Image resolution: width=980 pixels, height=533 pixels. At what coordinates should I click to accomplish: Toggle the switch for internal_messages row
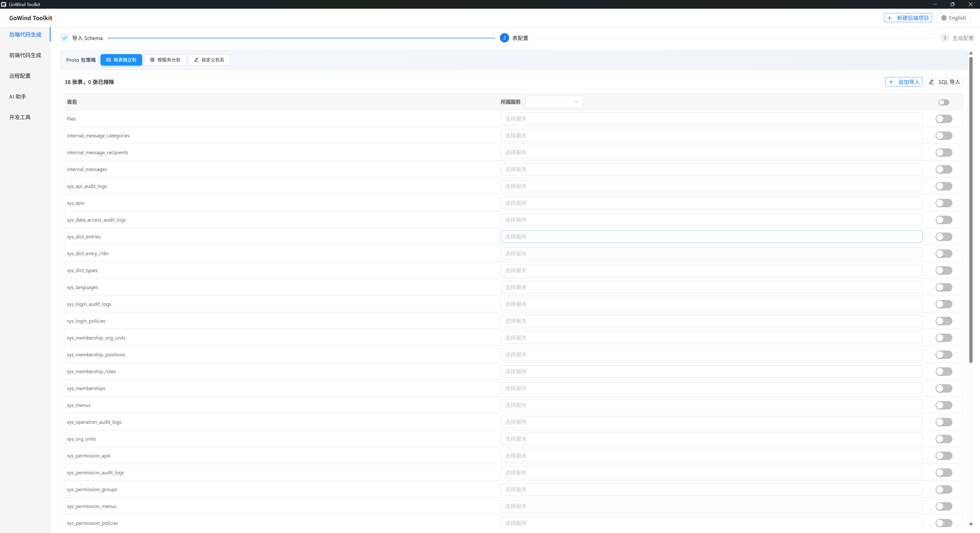(944, 169)
